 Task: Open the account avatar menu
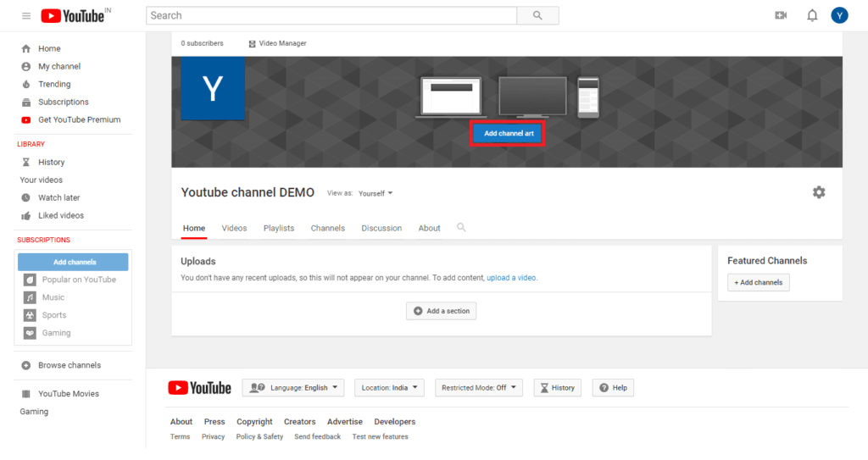(x=839, y=15)
